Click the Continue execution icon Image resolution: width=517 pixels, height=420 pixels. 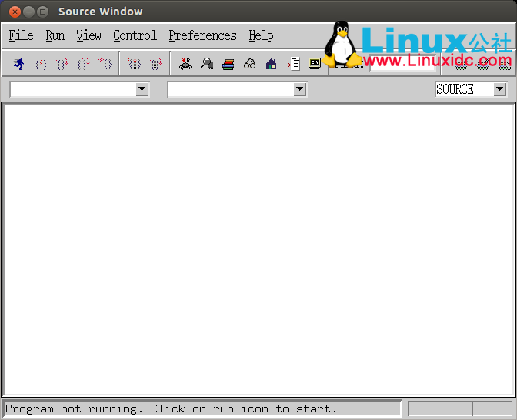[x=105, y=63]
